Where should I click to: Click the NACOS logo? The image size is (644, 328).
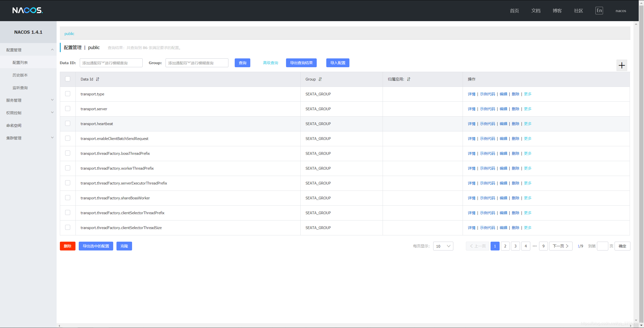pyautogui.click(x=28, y=10)
